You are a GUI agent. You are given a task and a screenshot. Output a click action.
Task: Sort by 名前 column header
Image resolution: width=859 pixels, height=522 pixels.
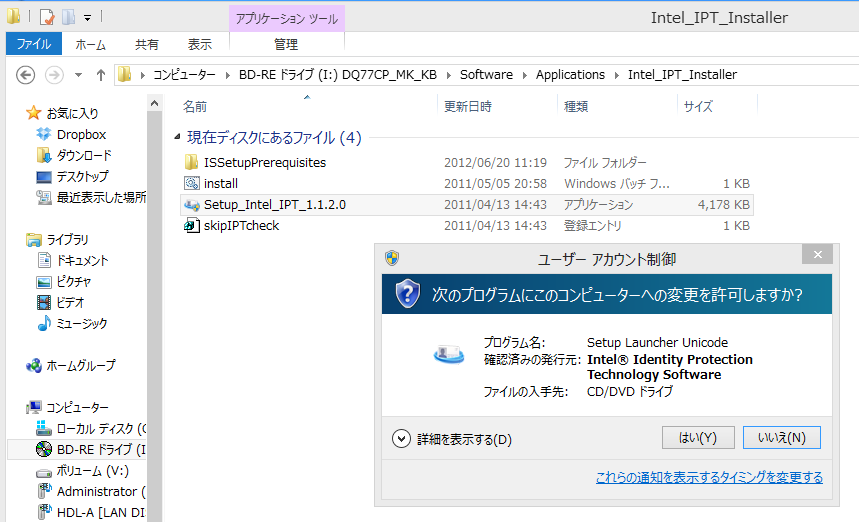click(x=307, y=106)
